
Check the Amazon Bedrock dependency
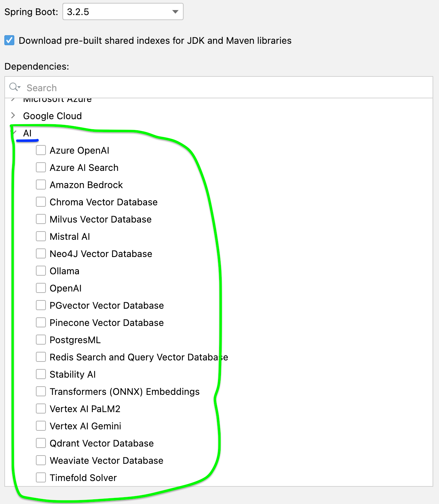[x=41, y=185]
